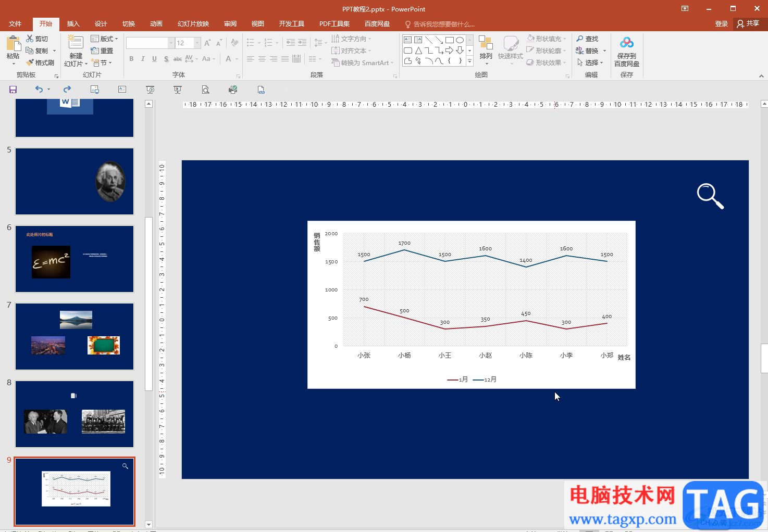Switch to the Design (设计) tab
The image size is (768, 532).
[x=101, y=24]
